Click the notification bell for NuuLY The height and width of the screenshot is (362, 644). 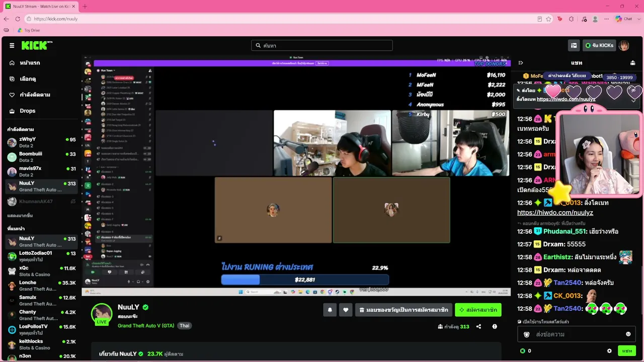pyautogui.click(x=330, y=310)
